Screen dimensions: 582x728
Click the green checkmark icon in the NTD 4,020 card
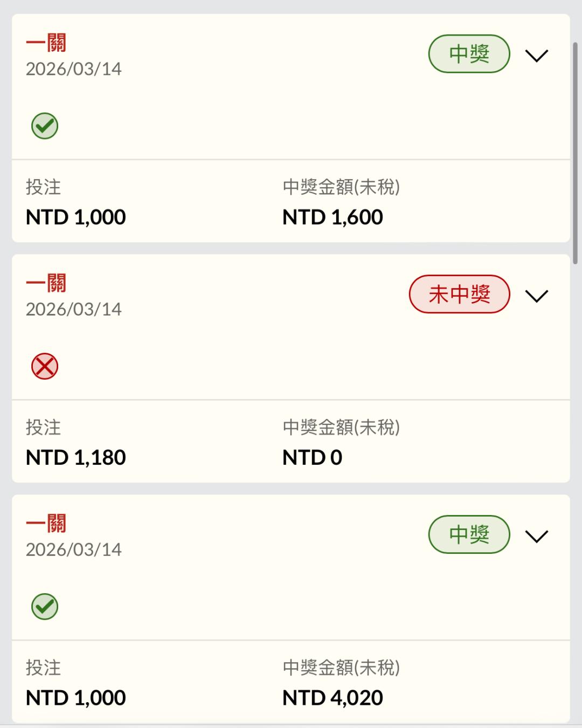[x=45, y=607]
